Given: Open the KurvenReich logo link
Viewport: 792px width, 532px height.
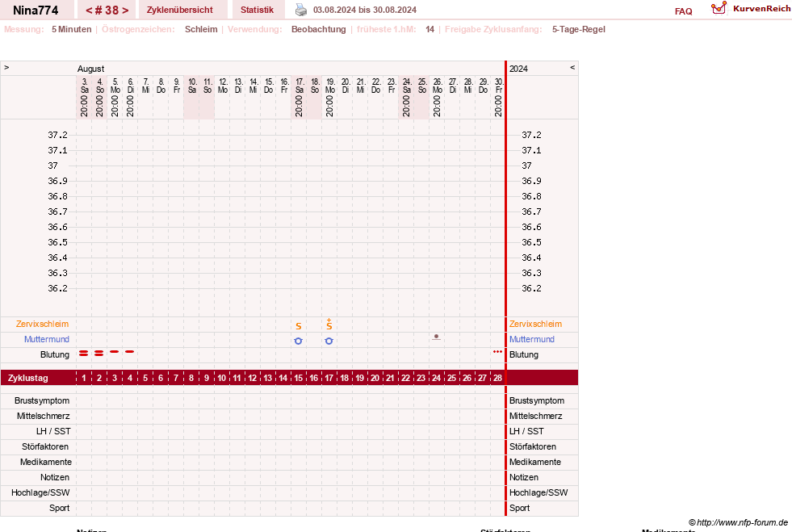Looking at the screenshot, I should 751,8.
